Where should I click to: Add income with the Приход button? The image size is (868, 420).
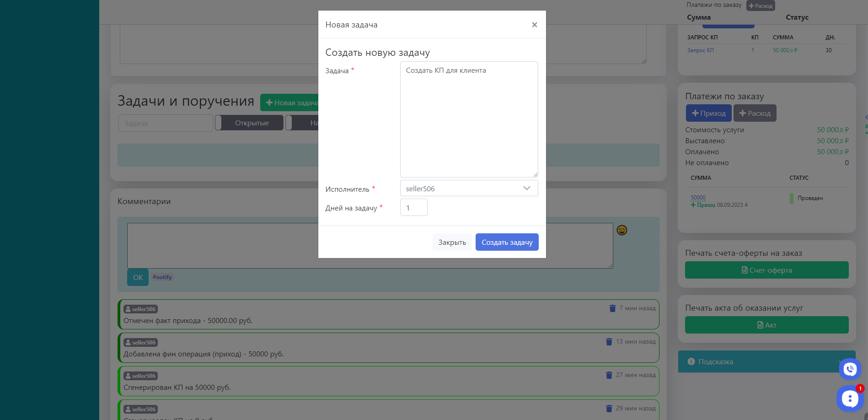click(x=708, y=113)
